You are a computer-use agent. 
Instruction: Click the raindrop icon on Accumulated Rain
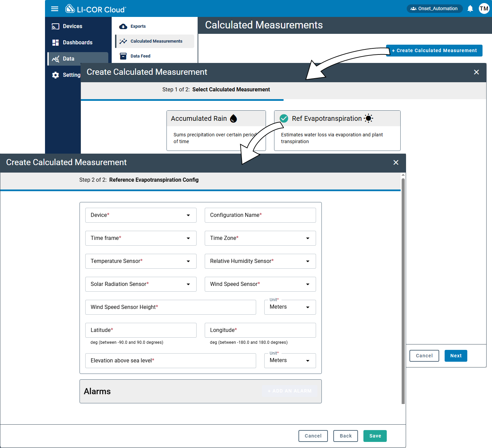pos(233,118)
